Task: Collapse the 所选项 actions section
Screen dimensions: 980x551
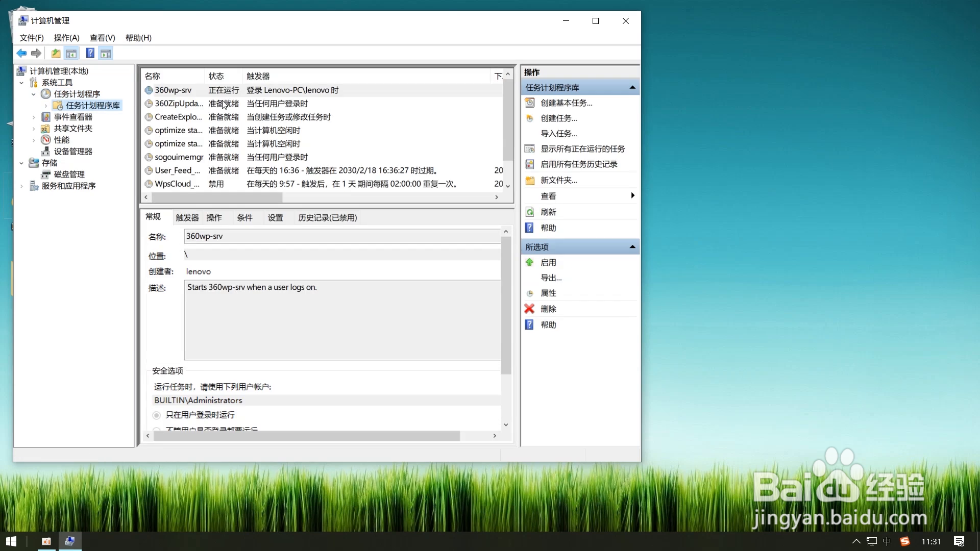Action: (632, 247)
